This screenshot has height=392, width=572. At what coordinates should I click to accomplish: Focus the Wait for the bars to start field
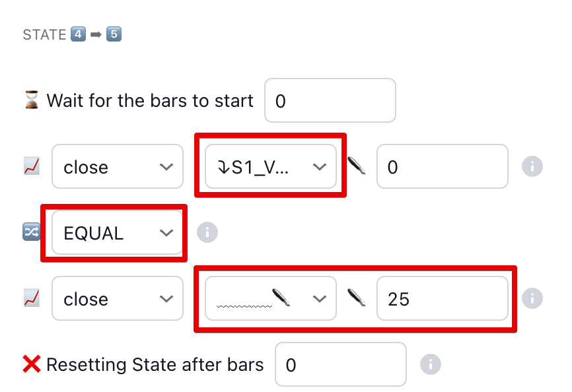[330, 100]
